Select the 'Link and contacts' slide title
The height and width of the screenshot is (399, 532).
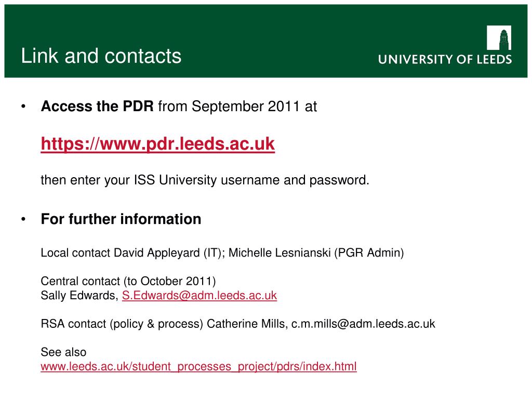(101, 56)
